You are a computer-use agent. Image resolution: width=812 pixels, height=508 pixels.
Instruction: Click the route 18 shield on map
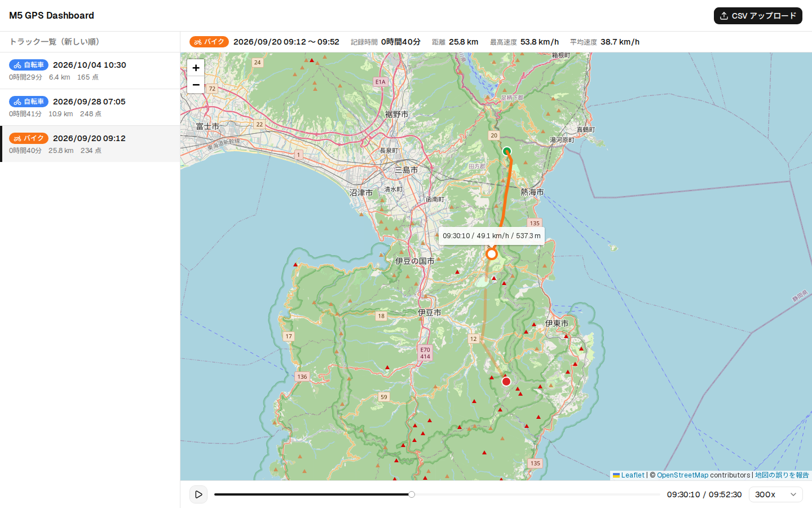381,316
